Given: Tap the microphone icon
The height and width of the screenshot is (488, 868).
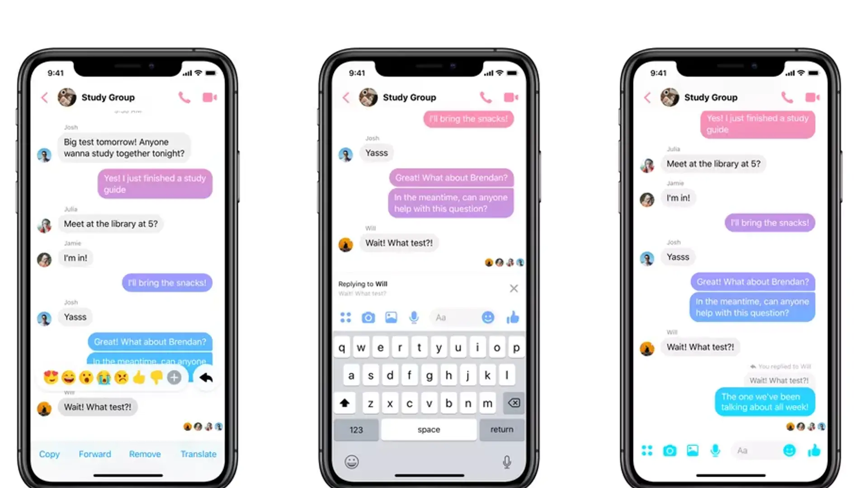Looking at the screenshot, I should (413, 317).
